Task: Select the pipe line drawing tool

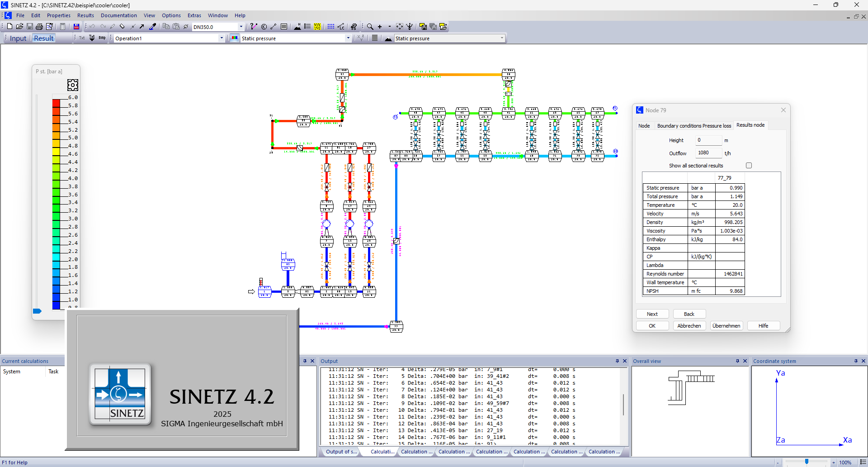Action: (274, 27)
